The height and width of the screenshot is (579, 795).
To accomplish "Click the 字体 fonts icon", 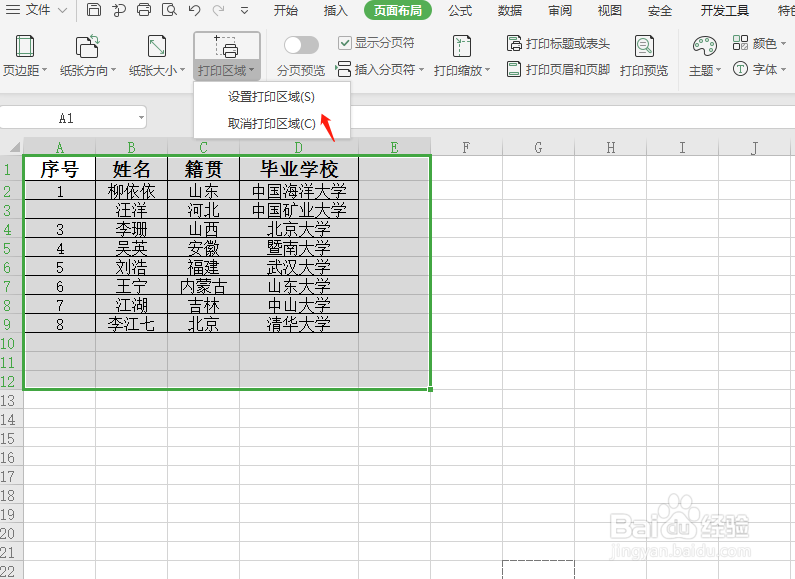I will (x=740, y=69).
